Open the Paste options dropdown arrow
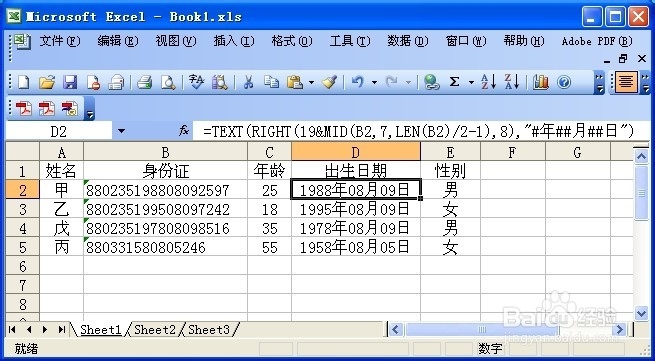This screenshot has height=361, width=655. (x=311, y=82)
